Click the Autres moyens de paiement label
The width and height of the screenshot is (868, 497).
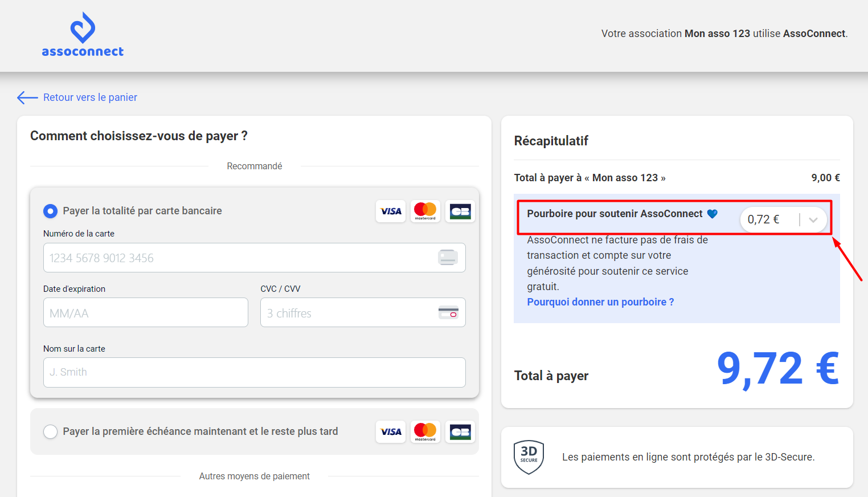(x=255, y=476)
